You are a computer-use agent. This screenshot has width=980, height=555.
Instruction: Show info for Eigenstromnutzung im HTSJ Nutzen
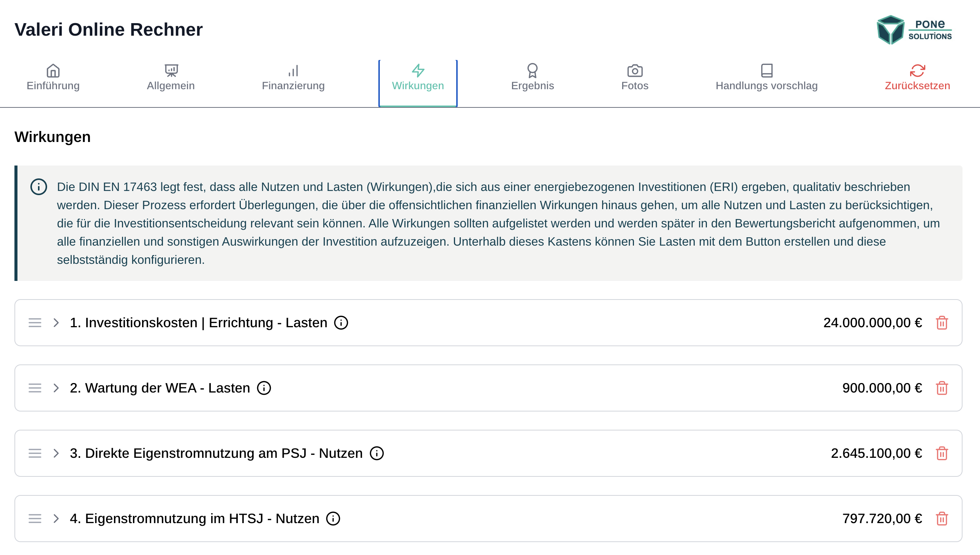[333, 518]
